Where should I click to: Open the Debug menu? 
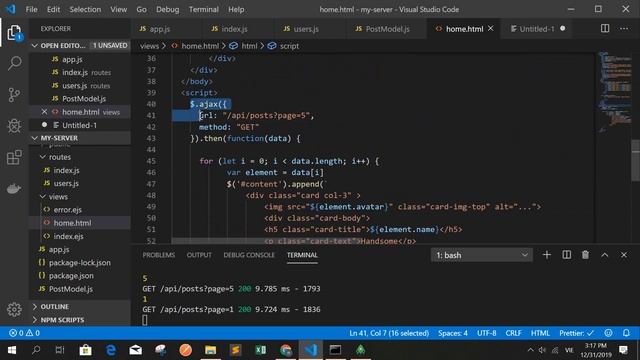click(x=167, y=9)
